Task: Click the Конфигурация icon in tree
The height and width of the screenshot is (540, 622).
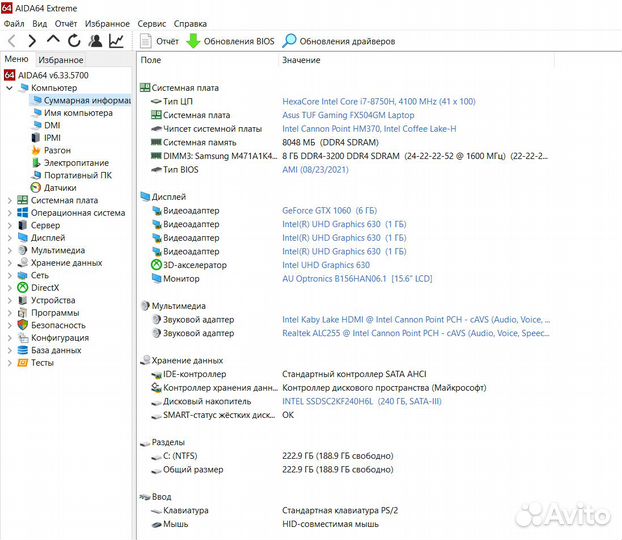Action: [x=23, y=337]
